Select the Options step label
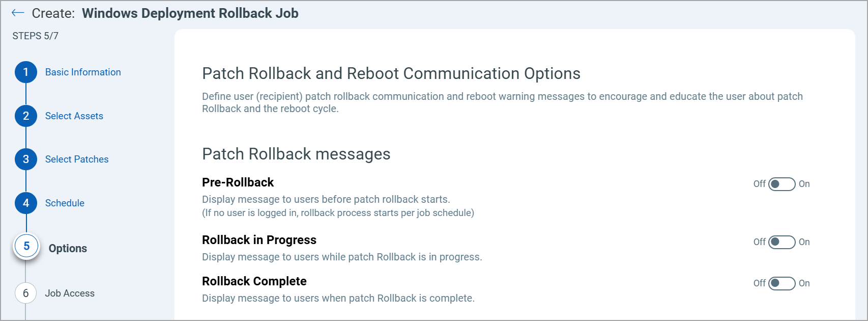Screen dimensions: 868x321 click(68, 248)
